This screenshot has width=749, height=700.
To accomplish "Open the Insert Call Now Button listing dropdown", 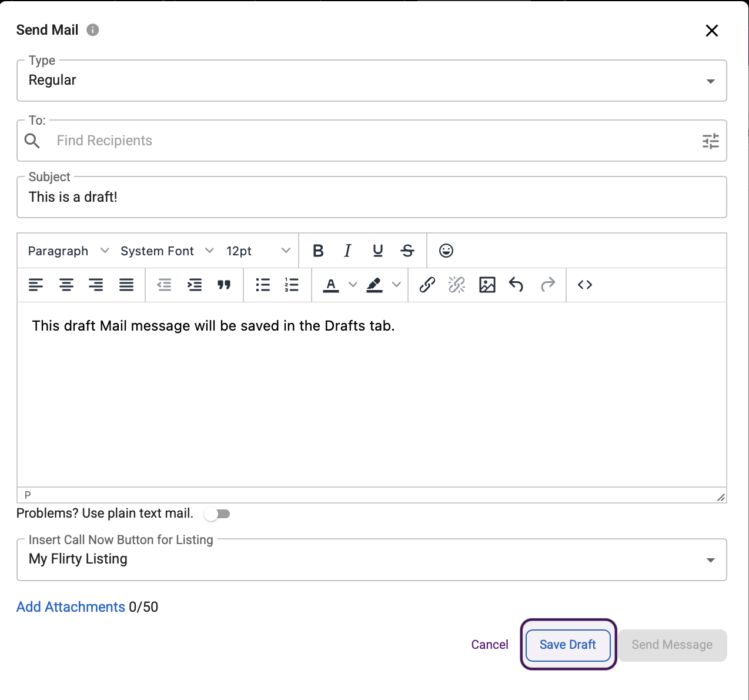I will pos(372,559).
